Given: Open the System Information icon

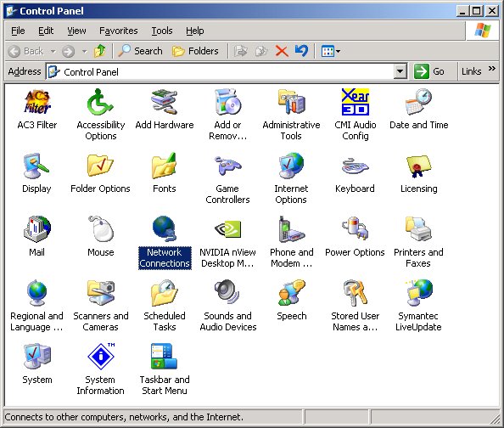Looking at the screenshot, I should click(101, 356).
